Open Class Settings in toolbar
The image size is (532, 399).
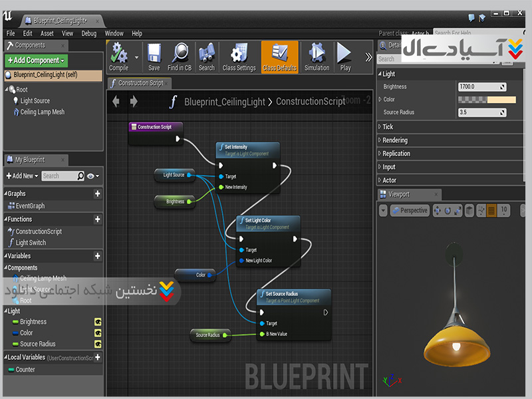point(239,54)
